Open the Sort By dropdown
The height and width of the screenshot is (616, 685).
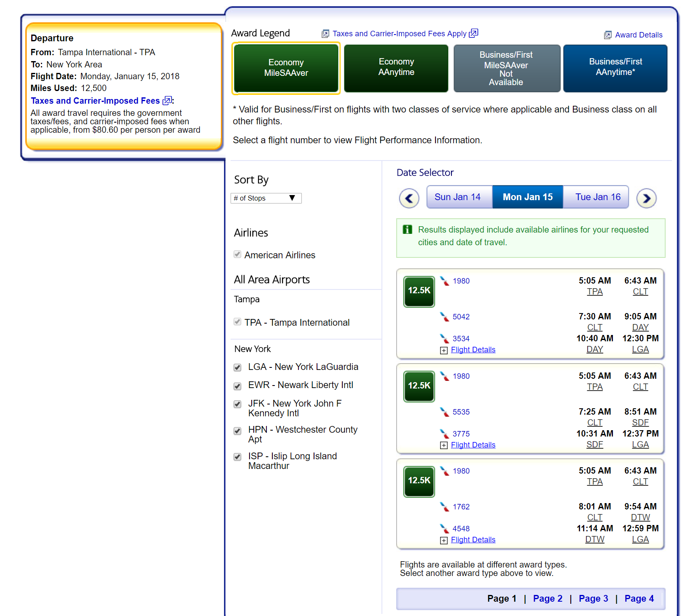pyautogui.click(x=266, y=198)
